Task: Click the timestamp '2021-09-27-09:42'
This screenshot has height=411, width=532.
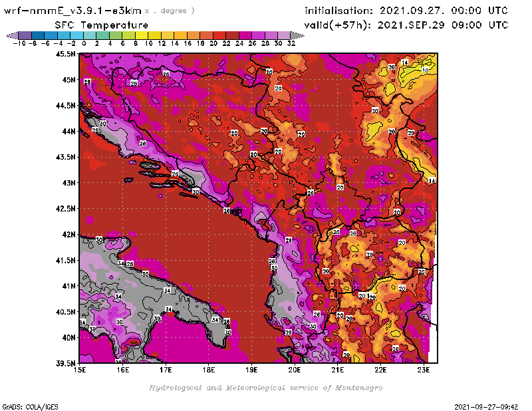Action: coord(486,407)
